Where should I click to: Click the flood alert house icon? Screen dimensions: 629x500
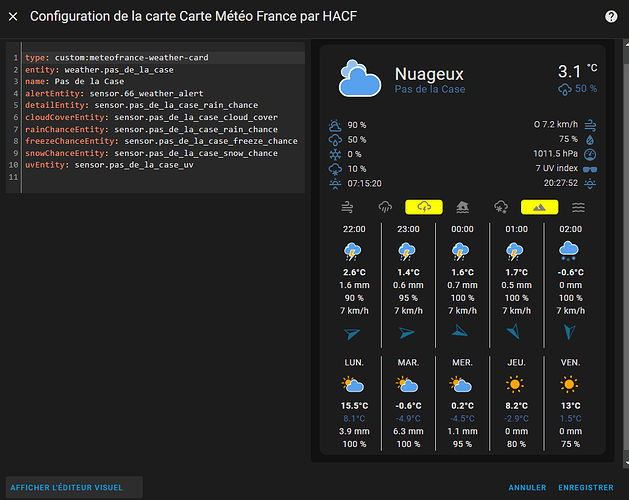point(463,207)
